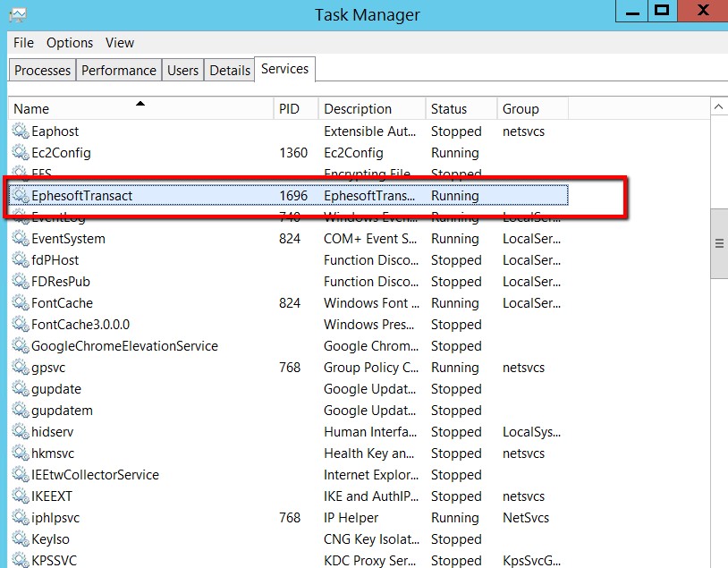Select the hidserv service name

[x=53, y=432]
